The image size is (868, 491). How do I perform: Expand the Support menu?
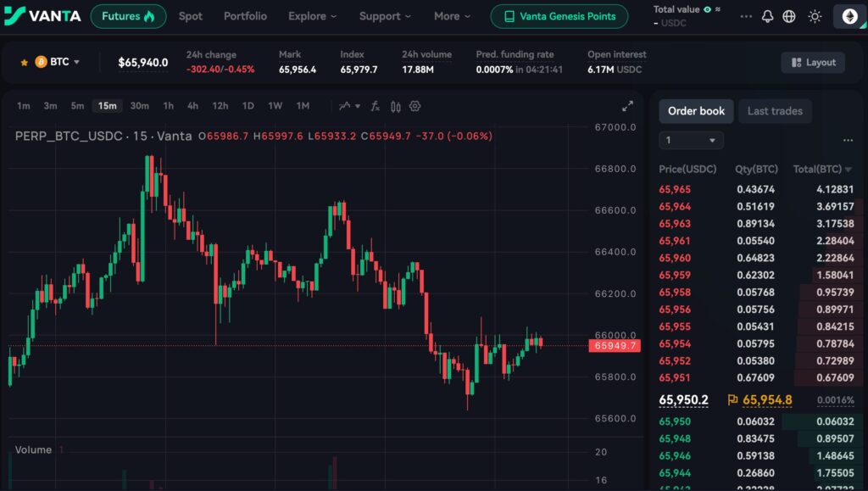[x=385, y=16]
